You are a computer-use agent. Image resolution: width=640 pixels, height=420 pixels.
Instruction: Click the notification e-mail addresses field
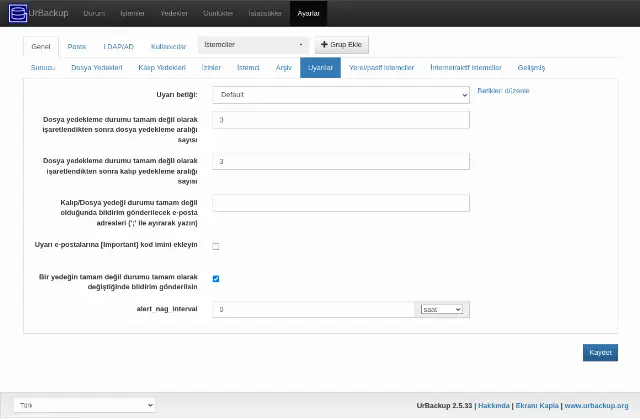click(x=341, y=203)
